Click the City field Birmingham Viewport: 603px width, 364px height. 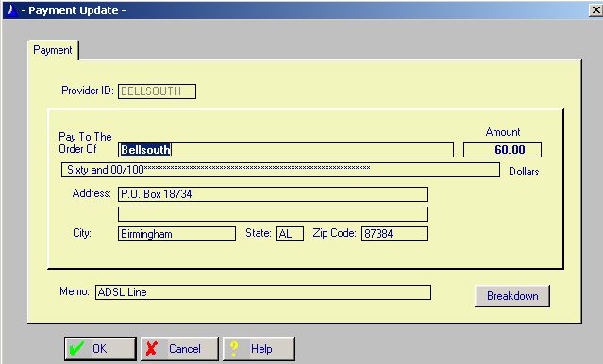click(x=176, y=234)
